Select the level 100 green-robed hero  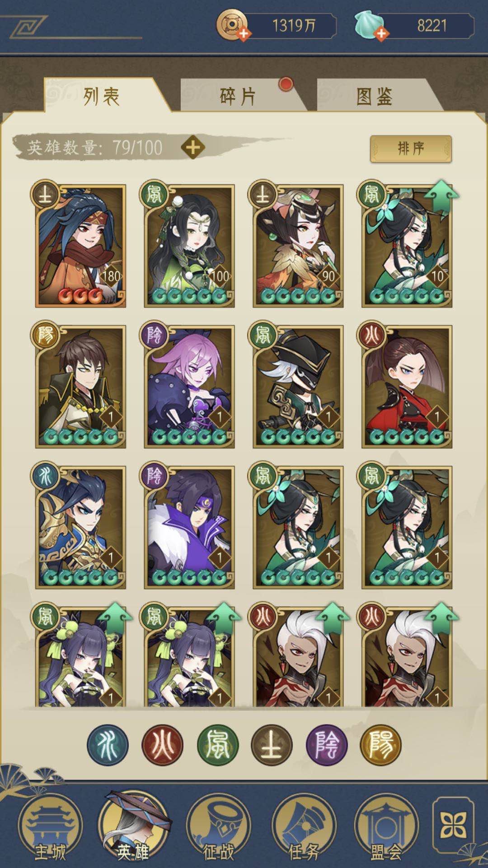point(188,245)
